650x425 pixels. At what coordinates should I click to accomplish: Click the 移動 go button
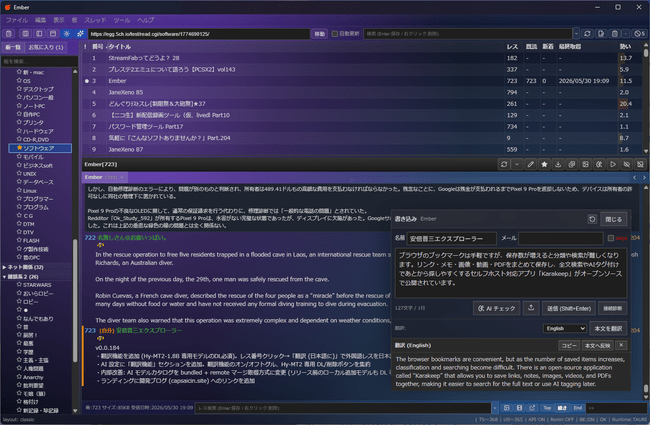(319, 34)
